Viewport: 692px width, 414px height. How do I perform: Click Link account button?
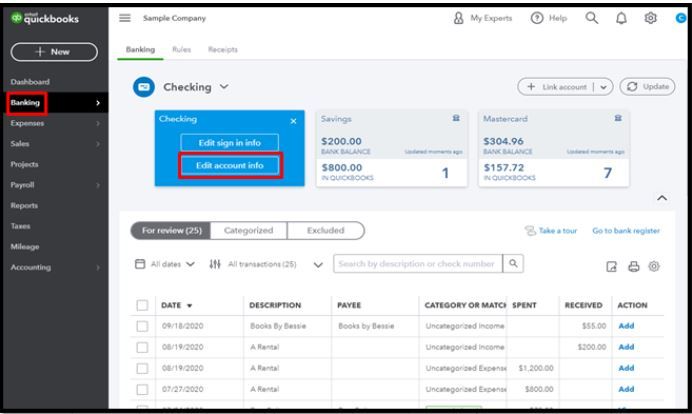click(x=557, y=87)
